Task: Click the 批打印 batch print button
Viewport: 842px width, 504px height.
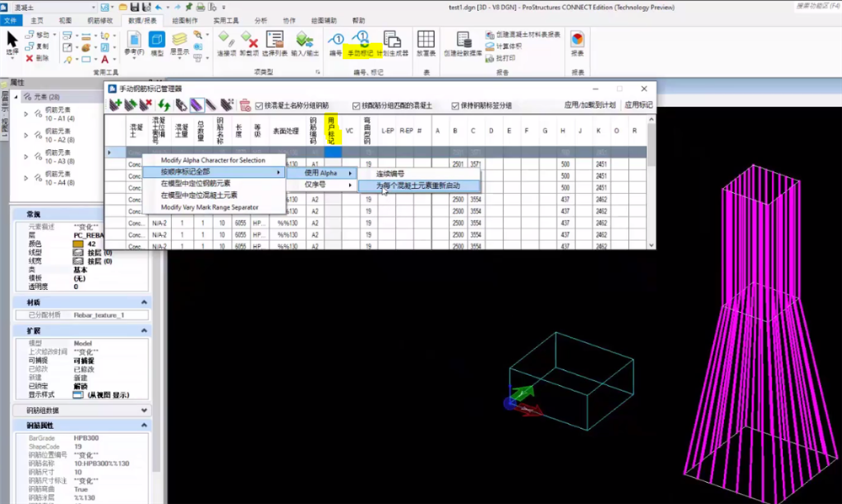Action: coord(501,58)
